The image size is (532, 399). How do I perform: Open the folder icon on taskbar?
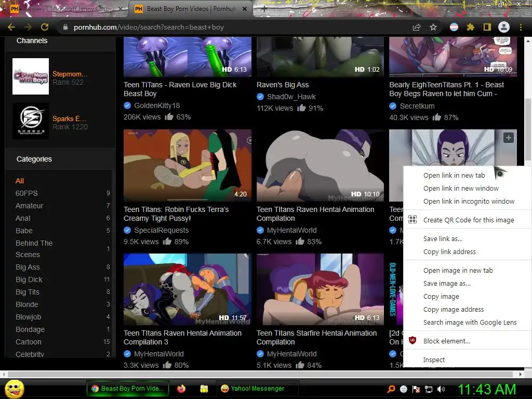tap(204, 389)
